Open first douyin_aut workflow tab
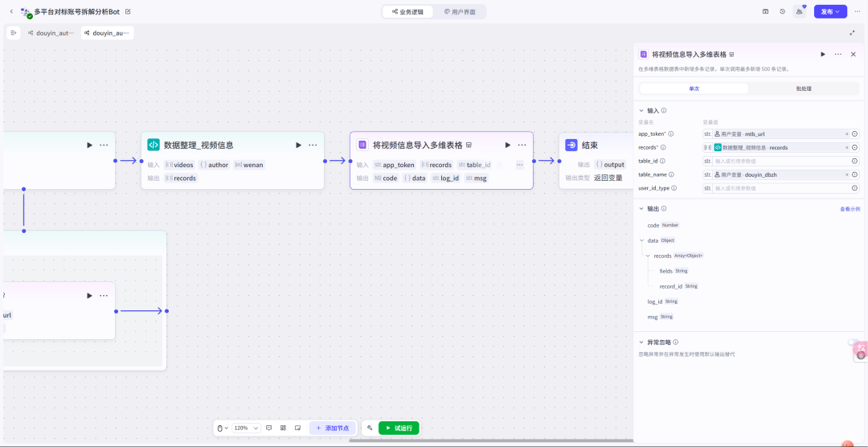 [51, 33]
